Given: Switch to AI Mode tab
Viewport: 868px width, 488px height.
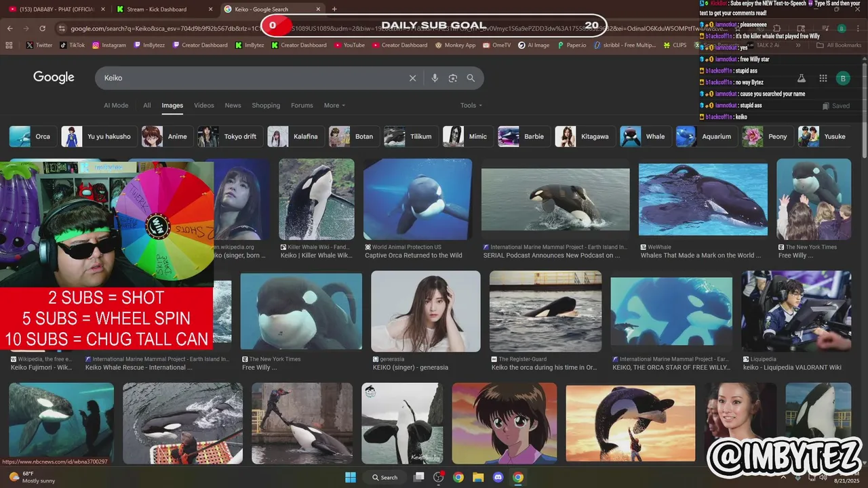Looking at the screenshot, I should point(116,106).
